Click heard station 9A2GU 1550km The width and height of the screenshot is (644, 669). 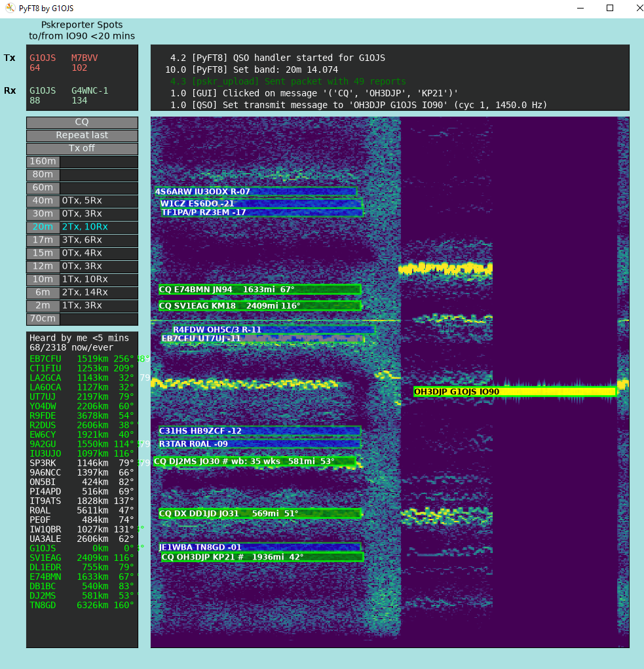tap(81, 444)
